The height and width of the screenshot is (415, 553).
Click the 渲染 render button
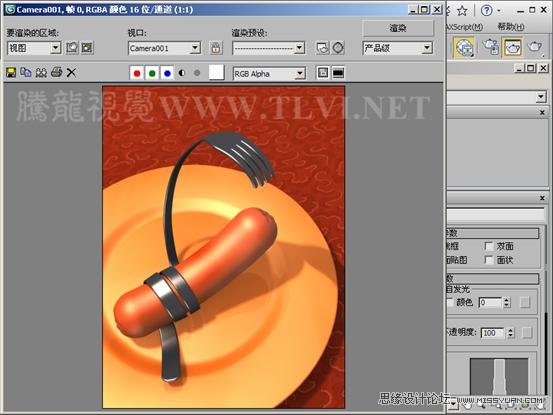coord(398,28)
